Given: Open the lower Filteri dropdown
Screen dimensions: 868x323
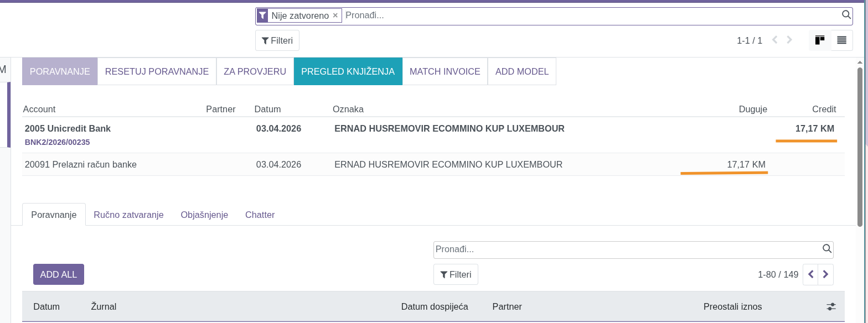Looking at the screenshot, I should [x=456, y=274].
